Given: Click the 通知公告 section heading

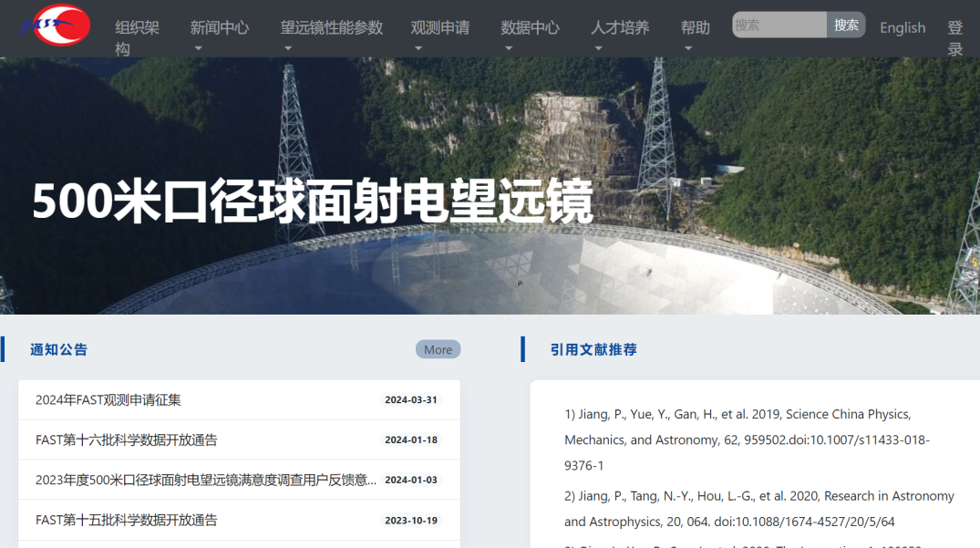Looking at the screenshot, I should click(59, 349).
